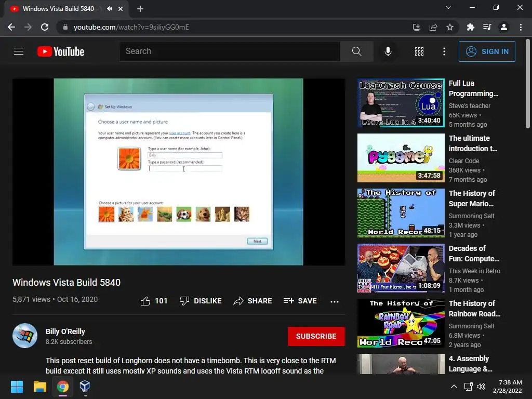Install app icon in address bar
This screenshot has width=532, height=399.
[416, 27]
